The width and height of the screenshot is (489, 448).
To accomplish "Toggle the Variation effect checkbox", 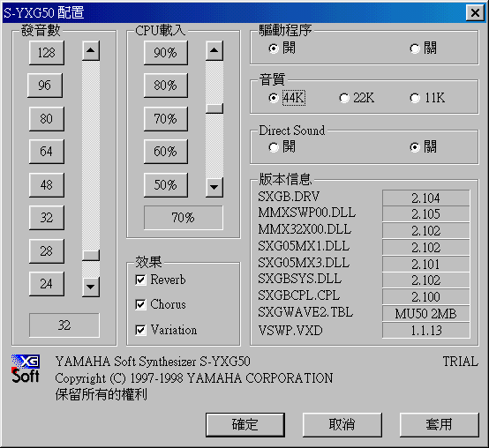I will tap(166, 330).
